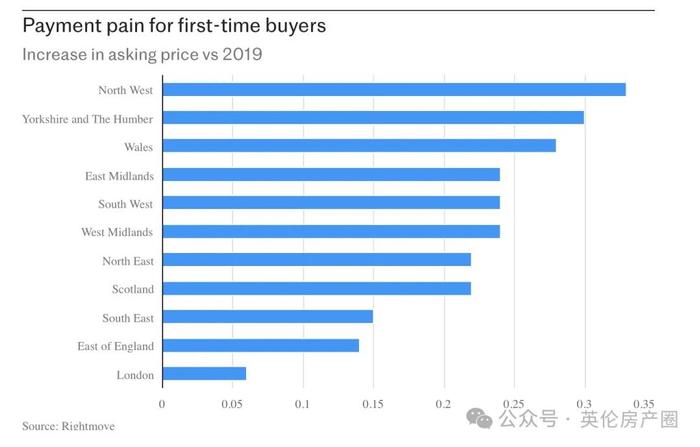
Task: Click the Wales bar
Action: [359, 146]
